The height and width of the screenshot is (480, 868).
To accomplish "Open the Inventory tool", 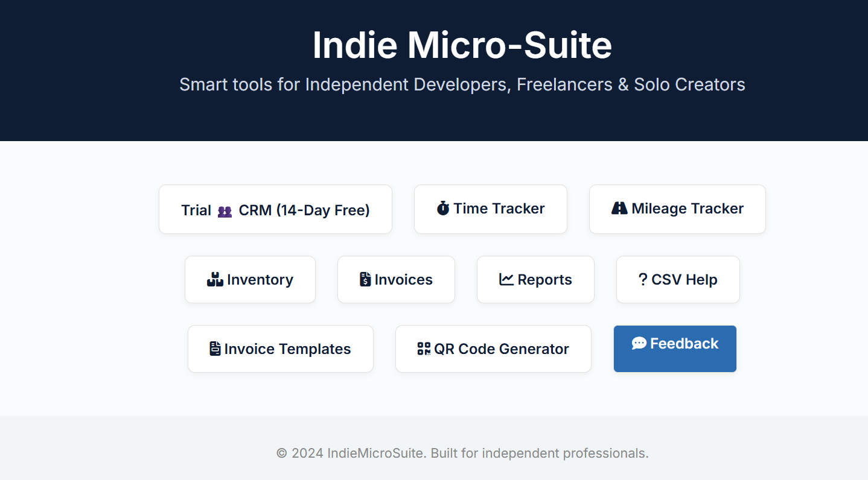I will [x=250, y=279].
